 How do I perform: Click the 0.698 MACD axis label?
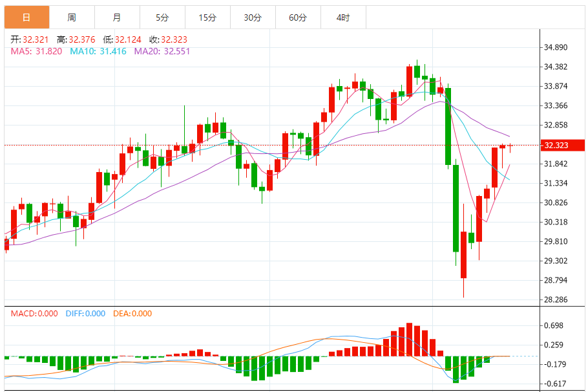pyautogui.click(x=554, y=325)
